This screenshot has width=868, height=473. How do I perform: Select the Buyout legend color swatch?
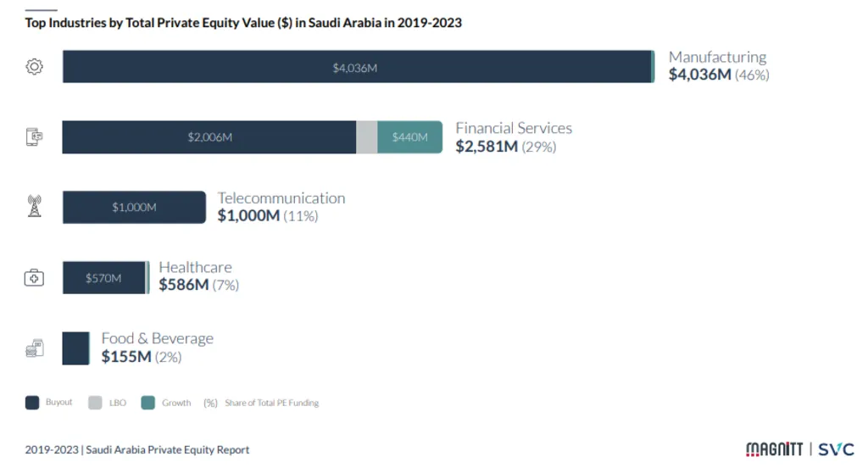pos(32,403)
